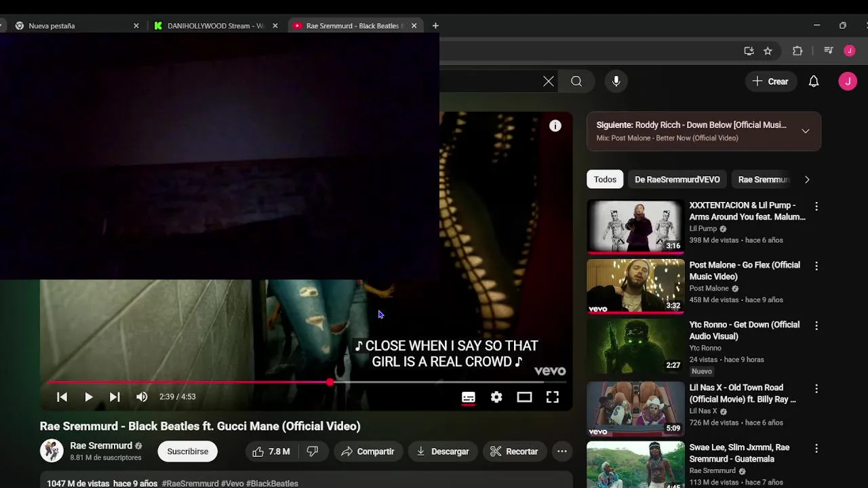Skip to the previous video
Viewport: 868px width, 488px height.
[x=62, y=397]
